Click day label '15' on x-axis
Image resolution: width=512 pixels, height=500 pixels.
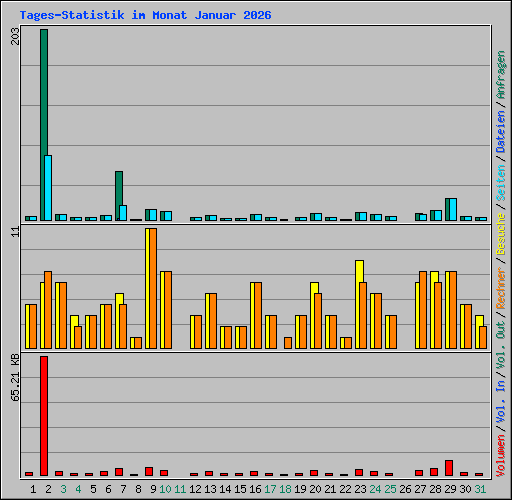[x=240, y=489]
